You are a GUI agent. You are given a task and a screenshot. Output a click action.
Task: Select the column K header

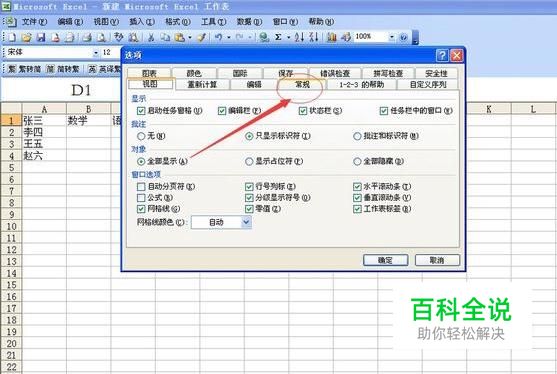pos(489,109)
